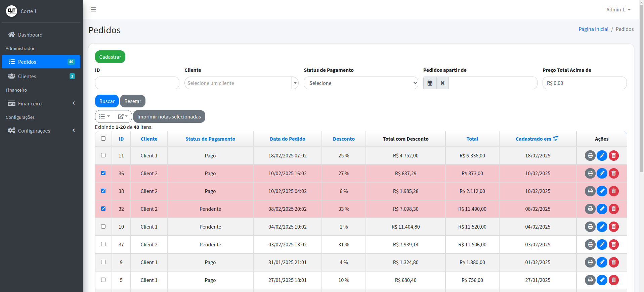Sort by the Total column header
Viewport: 644px width, 292px height.
click(472, 139)
